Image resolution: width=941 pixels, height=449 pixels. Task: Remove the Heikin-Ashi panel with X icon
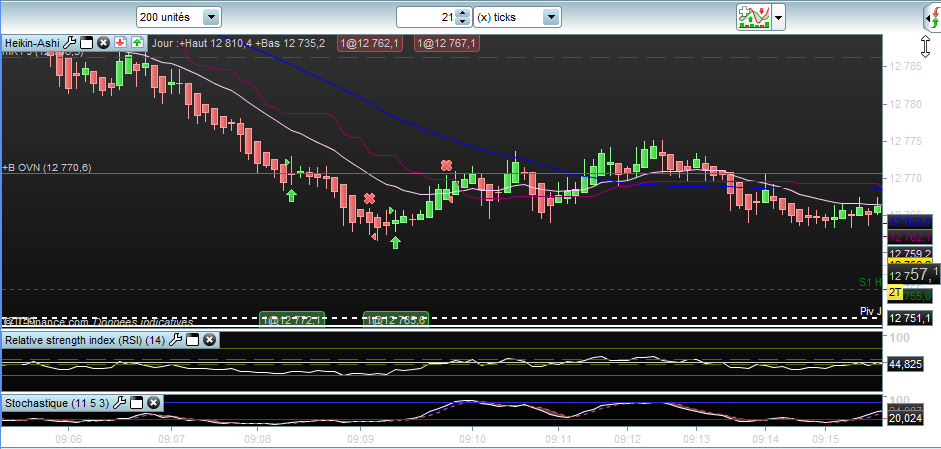tap(103, 43)
